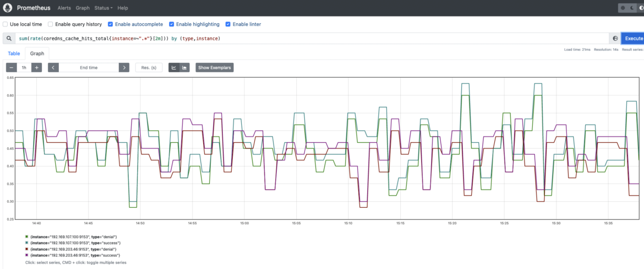This screenshot has width=644, height=269.
Task: Open the Alerts page in navbar
Action: [64, 8]
